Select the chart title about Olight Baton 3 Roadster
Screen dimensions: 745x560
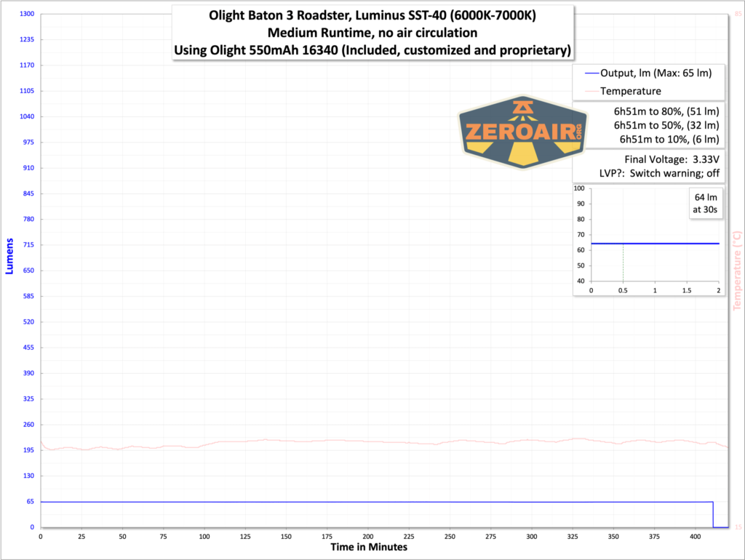(x=372, y=33)
